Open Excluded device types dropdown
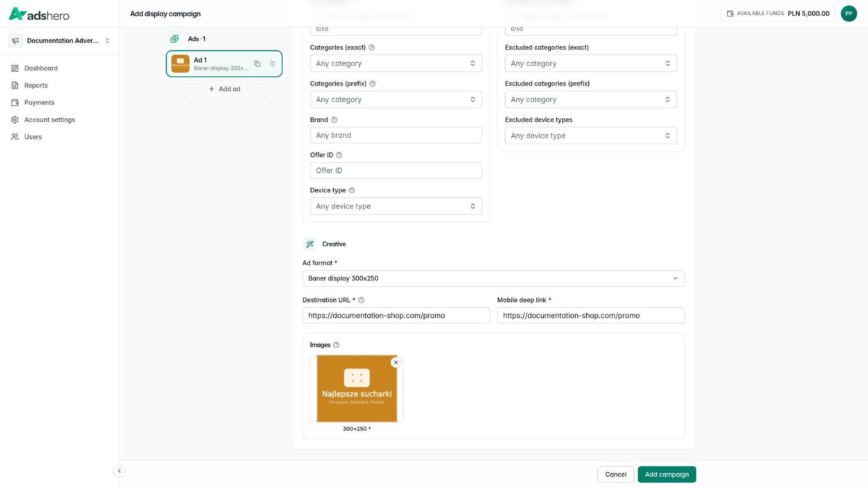 (591, 136)
